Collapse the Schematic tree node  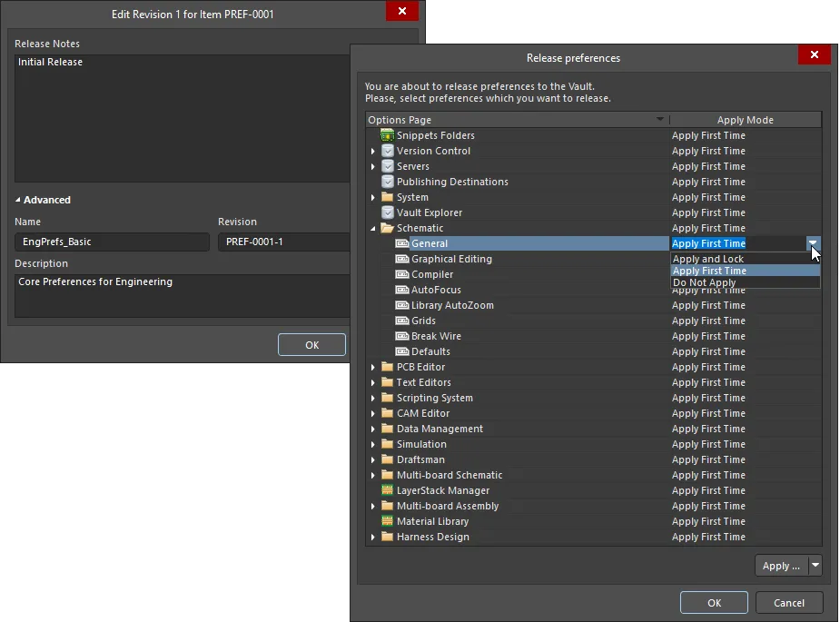coord(373,229)
